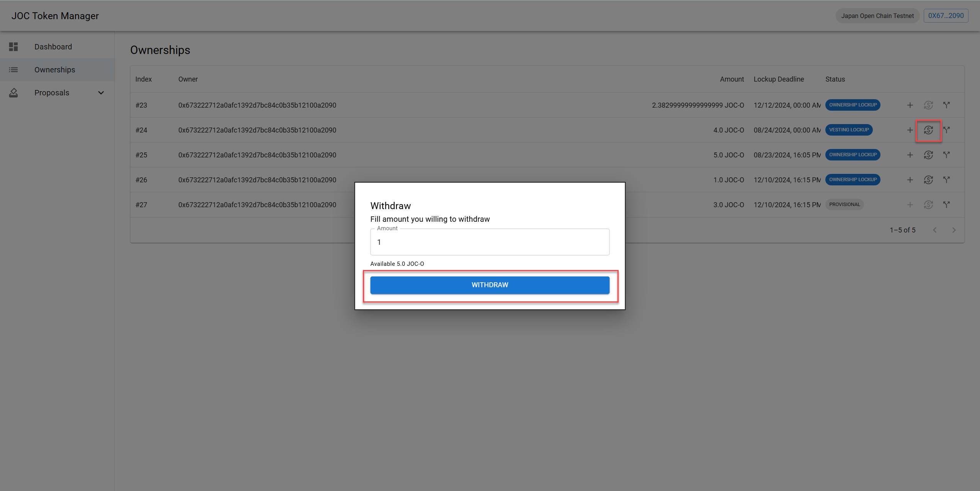
Task: Click the Proposals stamp icon in sidebar
Action: [x=13, y=93]
